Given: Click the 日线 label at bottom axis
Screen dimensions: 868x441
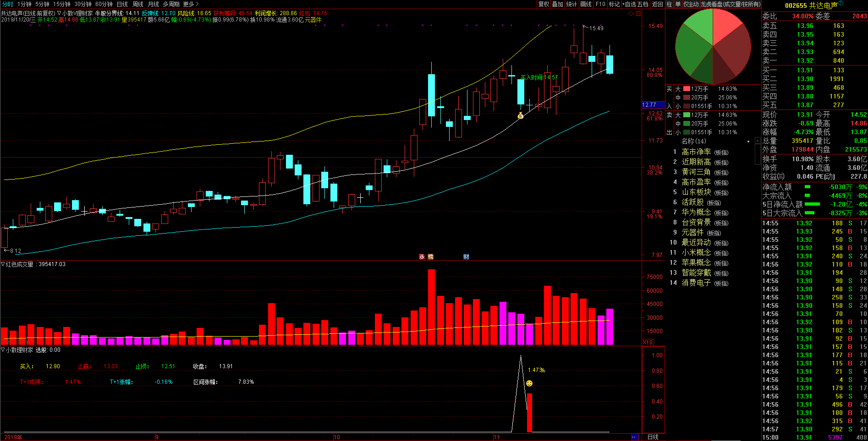Looking at the screenshot, I should coord(653,437).
